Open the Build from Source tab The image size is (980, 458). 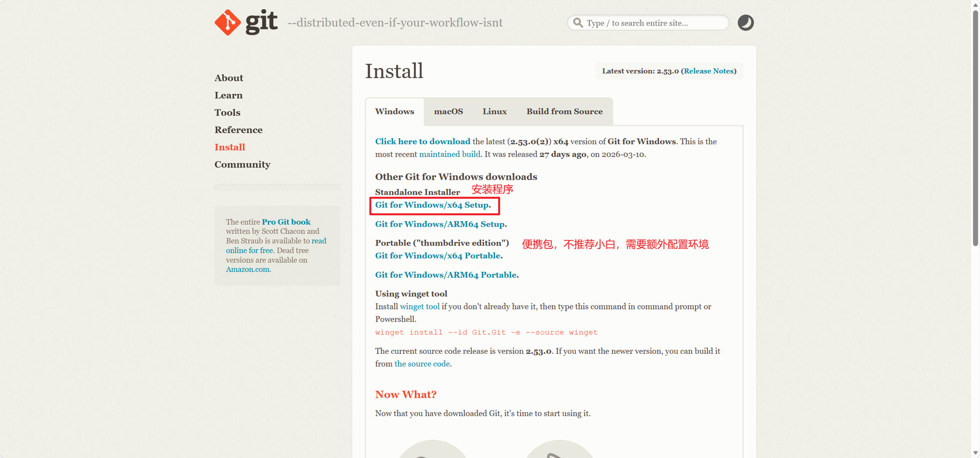[x=564, y=111]
